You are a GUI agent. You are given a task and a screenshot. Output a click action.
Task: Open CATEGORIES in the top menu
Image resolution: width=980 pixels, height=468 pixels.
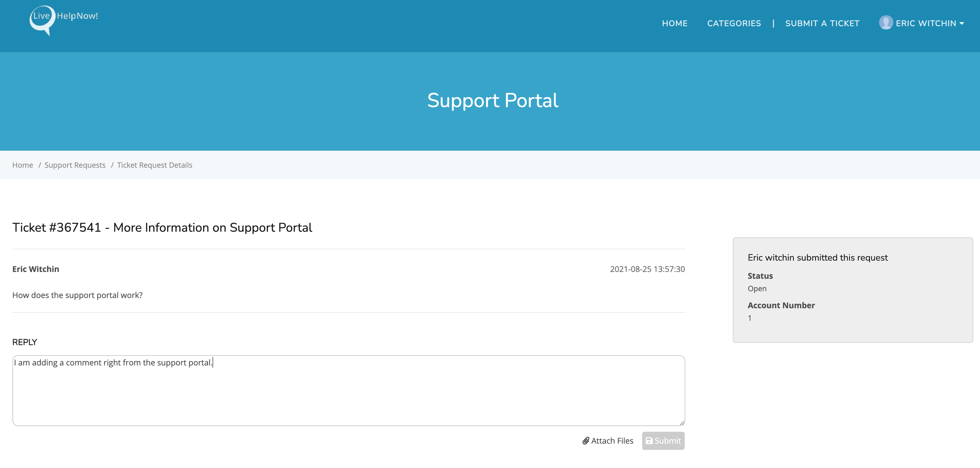[x=733, y=24]
